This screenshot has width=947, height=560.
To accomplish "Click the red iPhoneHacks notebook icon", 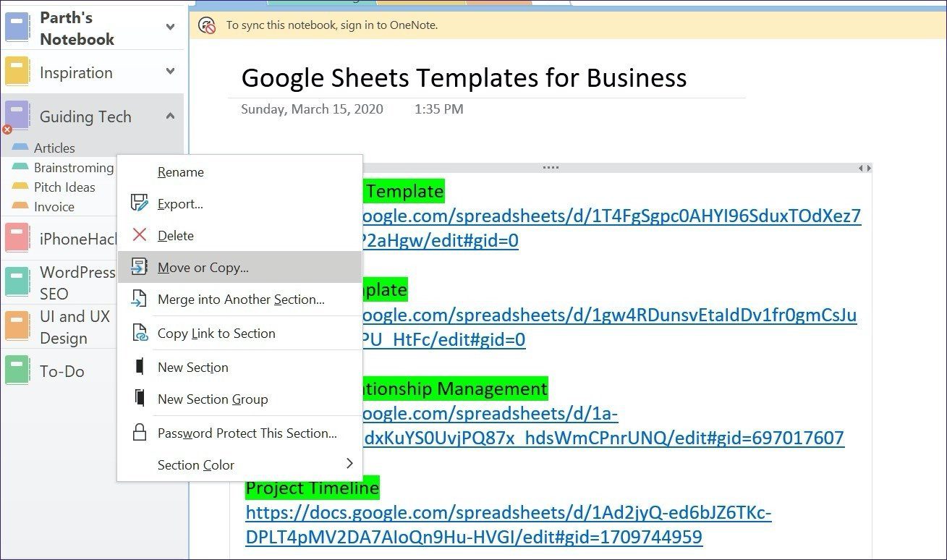I will [17, 238].
